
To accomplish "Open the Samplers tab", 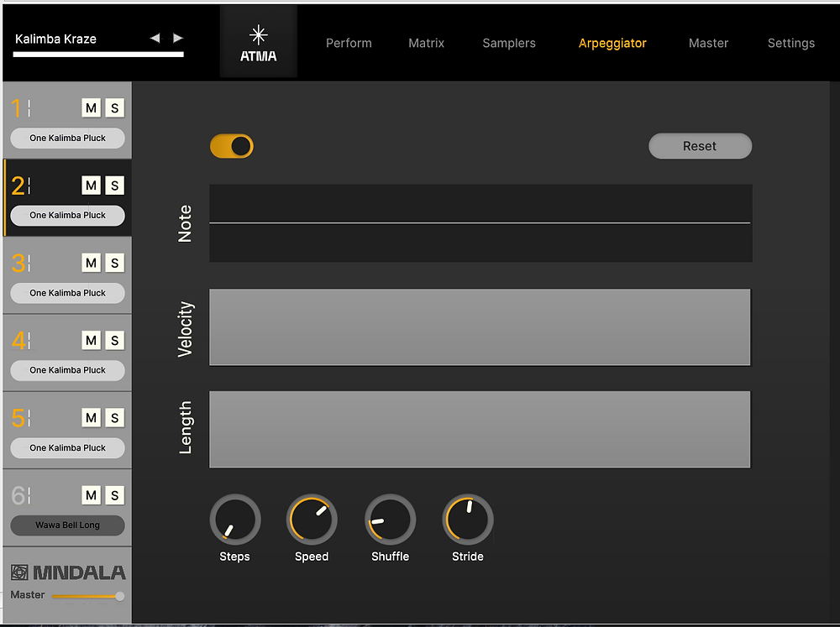I will (509, 44).
